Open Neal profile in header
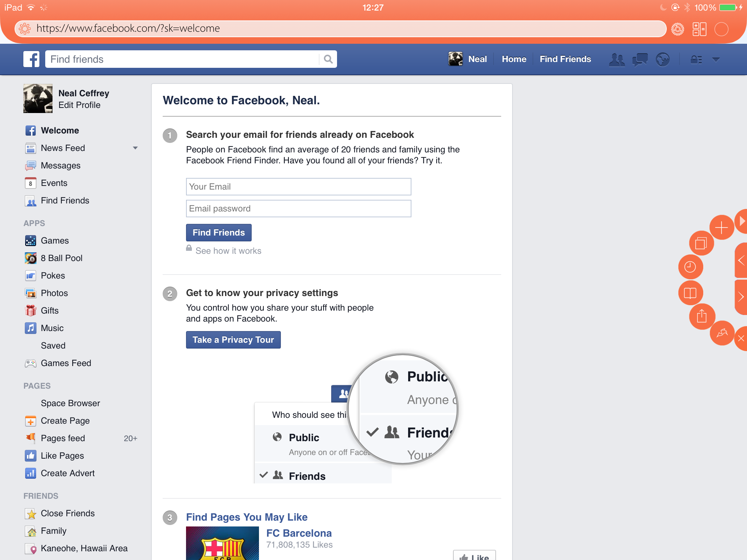 tap(468, 59)
